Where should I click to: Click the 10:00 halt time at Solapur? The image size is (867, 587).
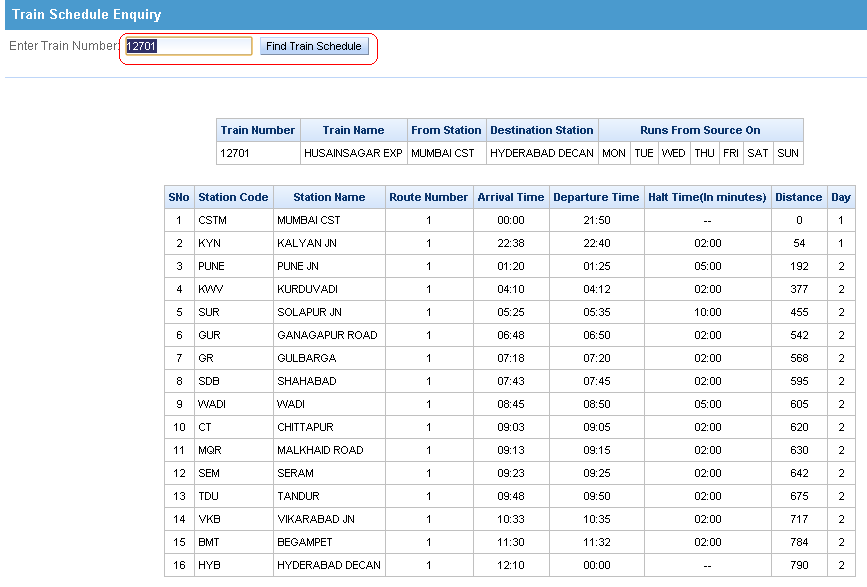(x=708, y=312)
